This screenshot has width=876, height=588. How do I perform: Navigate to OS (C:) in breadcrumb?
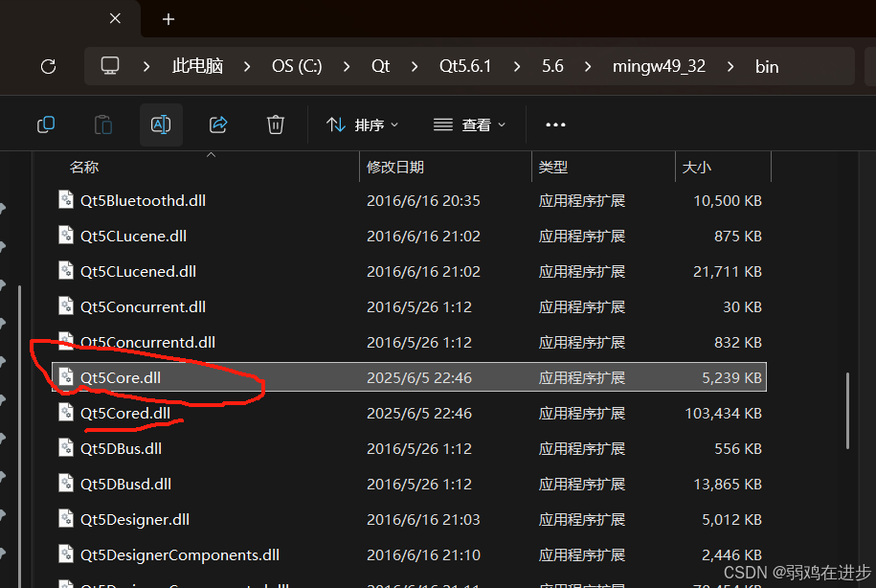(297, 66)
